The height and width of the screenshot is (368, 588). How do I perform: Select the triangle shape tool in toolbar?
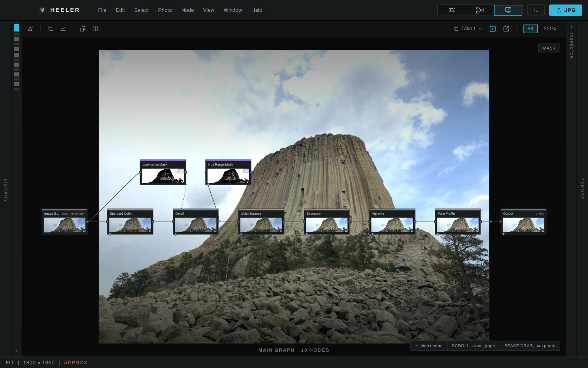pyautogui.click(x=30, y=29)
